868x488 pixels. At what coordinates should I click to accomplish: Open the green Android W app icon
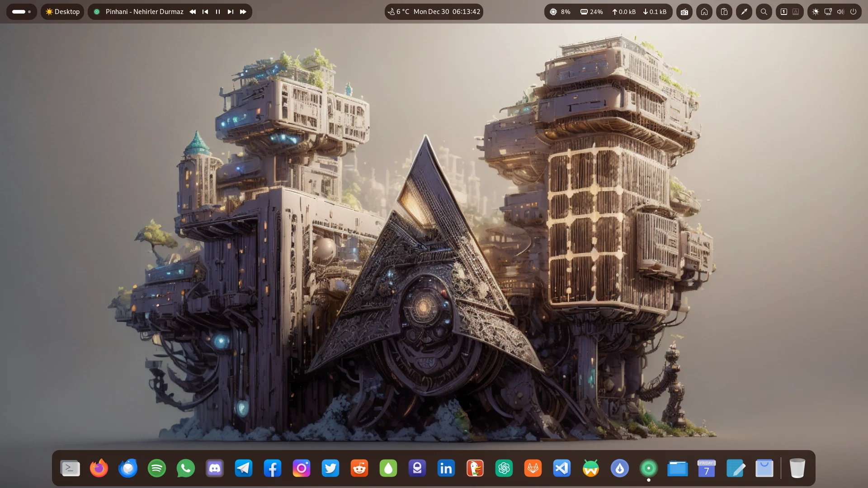click(x=591, y=468)
